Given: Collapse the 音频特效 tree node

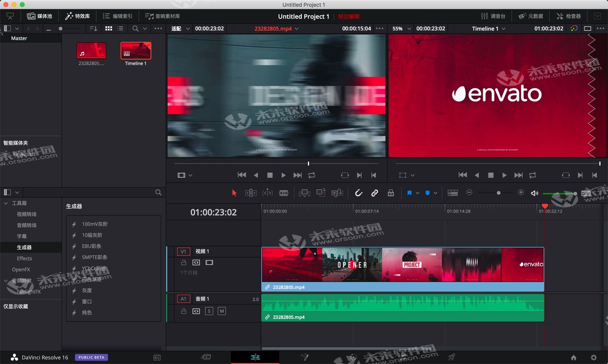Looking at the screenshot, I should click(x=6, y=281).
